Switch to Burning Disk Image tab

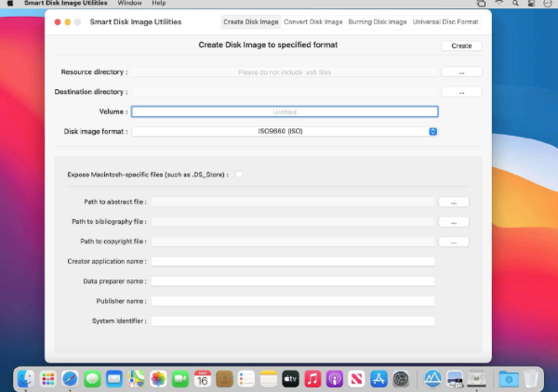click(378, 22)
